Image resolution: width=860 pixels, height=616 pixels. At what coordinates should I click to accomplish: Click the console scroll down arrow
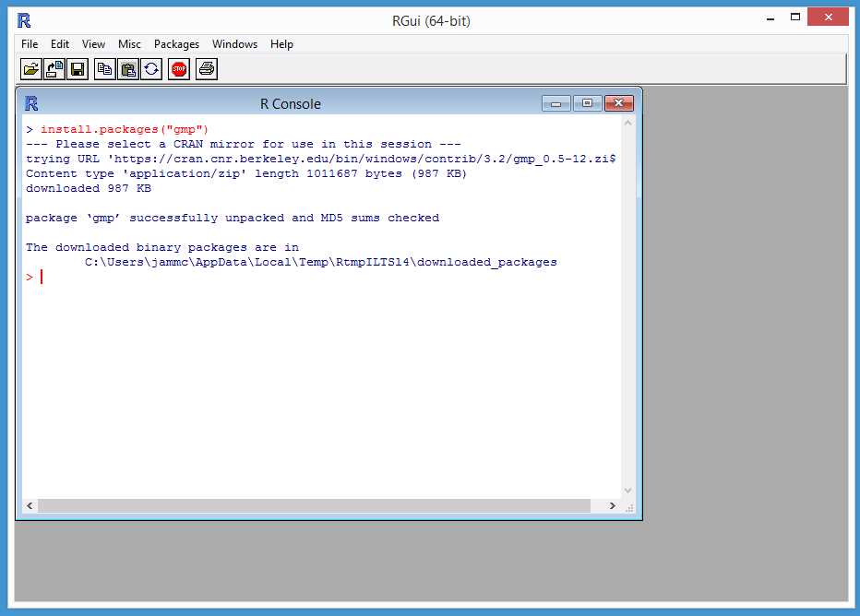pos(628,491)
